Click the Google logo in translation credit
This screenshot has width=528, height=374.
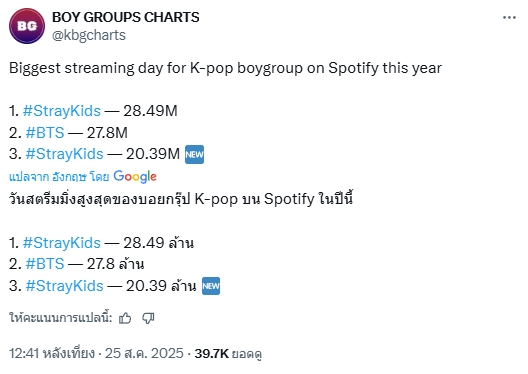[x=135, y=176]
